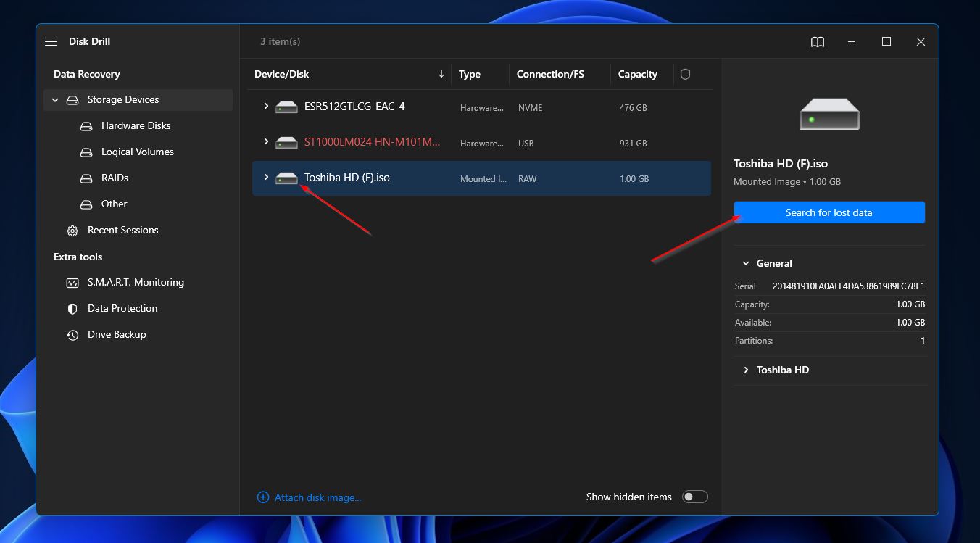
Task: Expand the ST1000LM024 HN-M101M disk row
Action: point(266,142)
